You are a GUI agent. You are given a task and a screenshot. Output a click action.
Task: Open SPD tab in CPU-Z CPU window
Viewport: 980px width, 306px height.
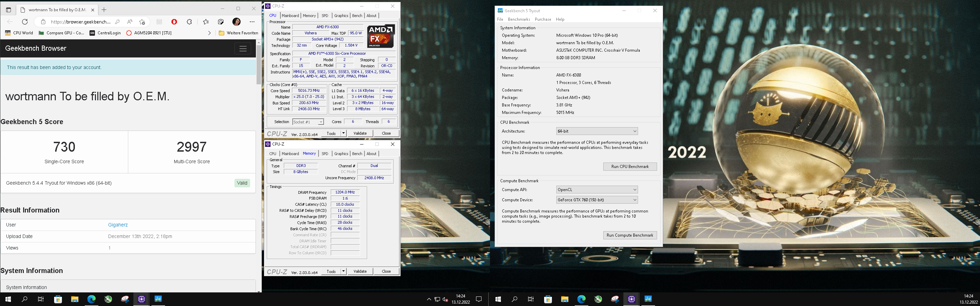click(325, 16)
